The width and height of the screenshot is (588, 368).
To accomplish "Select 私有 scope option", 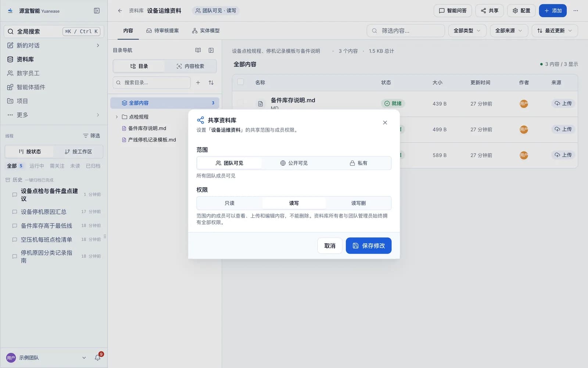I will (x=358, y=163).
